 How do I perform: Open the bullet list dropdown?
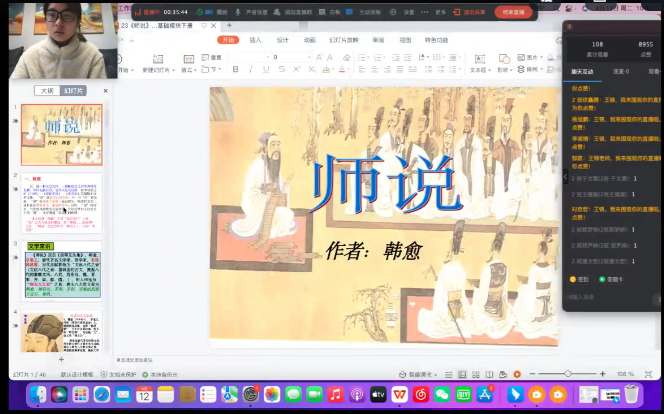click(x=369, y=57)
